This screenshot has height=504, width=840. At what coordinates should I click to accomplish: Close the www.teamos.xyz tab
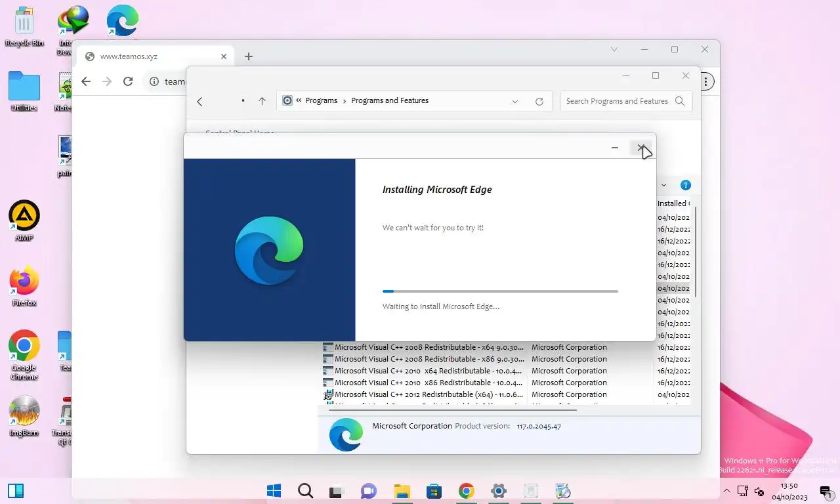pos(224,56)
